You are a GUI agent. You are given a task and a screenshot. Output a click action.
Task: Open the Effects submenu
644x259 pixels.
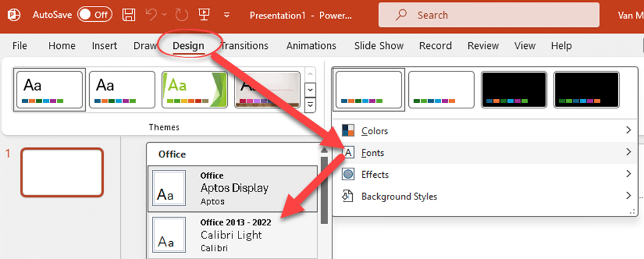485,174
